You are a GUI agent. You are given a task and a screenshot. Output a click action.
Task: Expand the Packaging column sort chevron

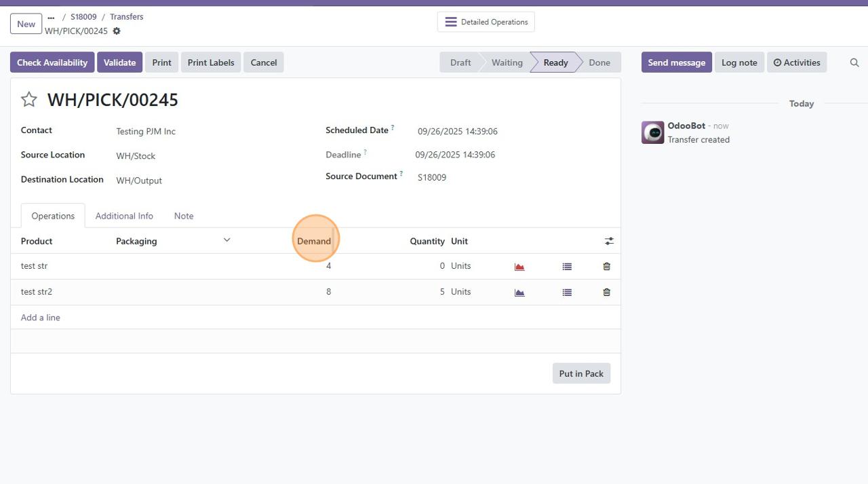coord(227,240)
